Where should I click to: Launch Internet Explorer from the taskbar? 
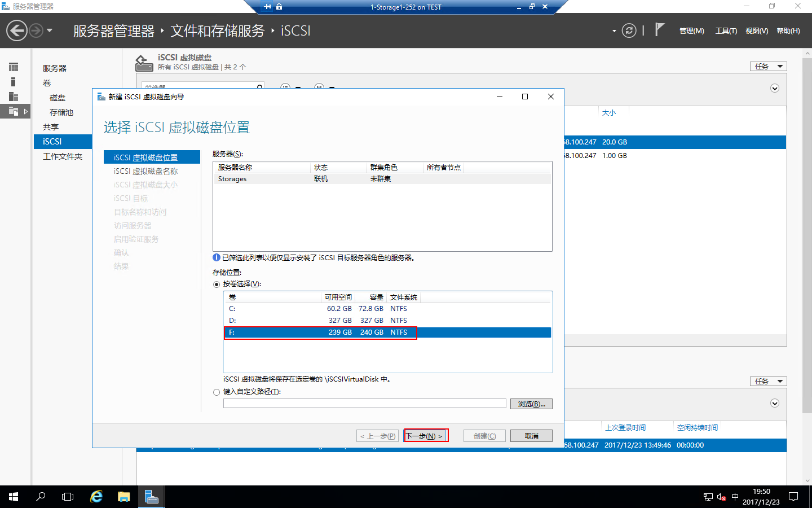pos(96,497)
